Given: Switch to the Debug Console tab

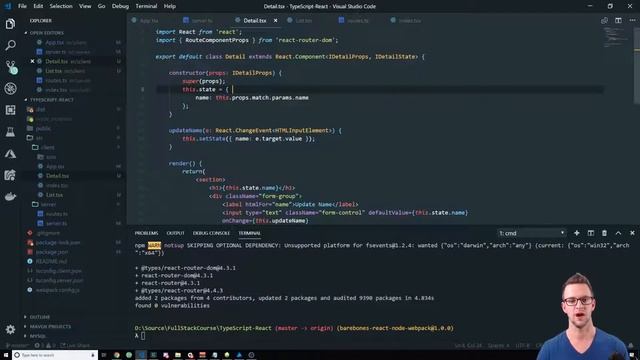Looking at the screenshot, I should click(x=211, y=233).
